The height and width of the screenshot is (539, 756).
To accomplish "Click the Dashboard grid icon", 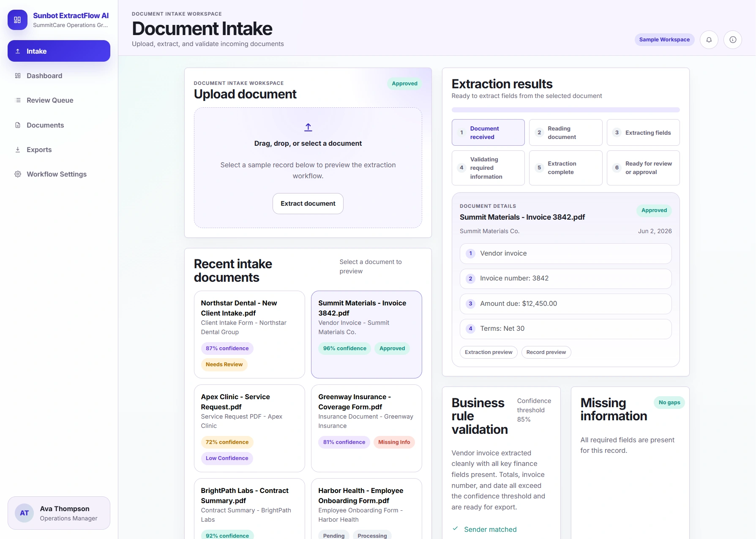I will tap(18, 76).
